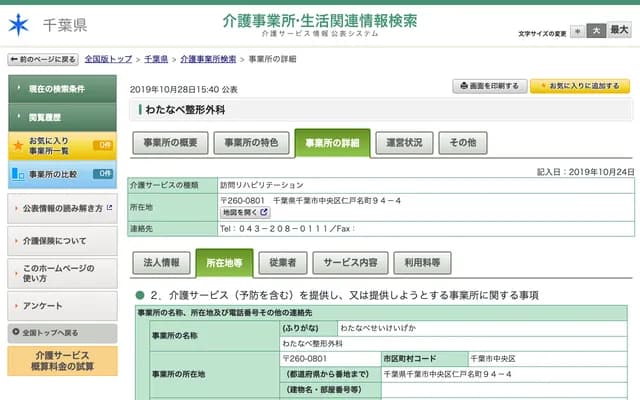Follow 全国版トップ breadcrumb link
The image size is (640, 400).
coord(108,59)
